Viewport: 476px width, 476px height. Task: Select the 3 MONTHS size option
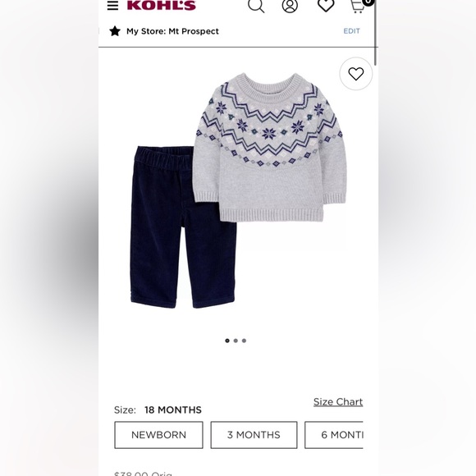coord(254,435)
